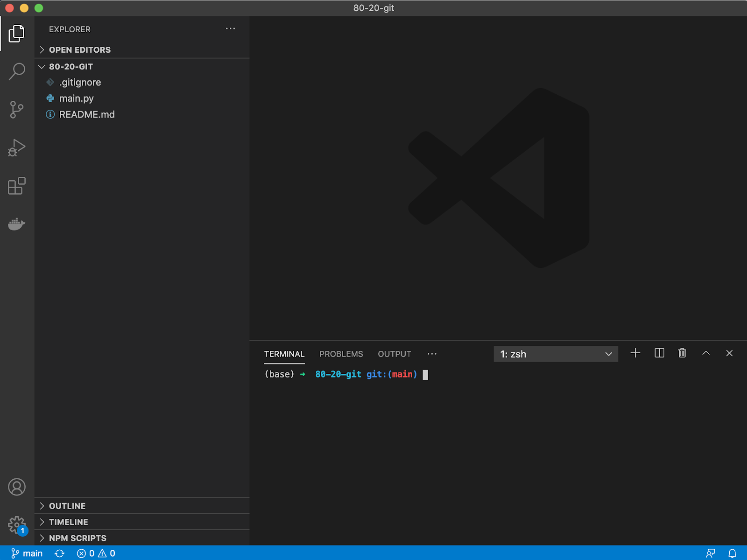Image resolution: width=747 pixels, height=560 pixels.
Task: Open the Manage gear menu
Action: click(x=17, y=525)
